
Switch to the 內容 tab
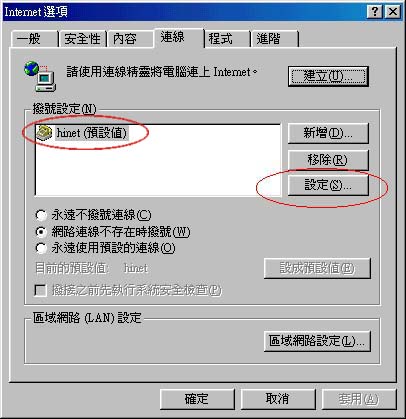130,39
